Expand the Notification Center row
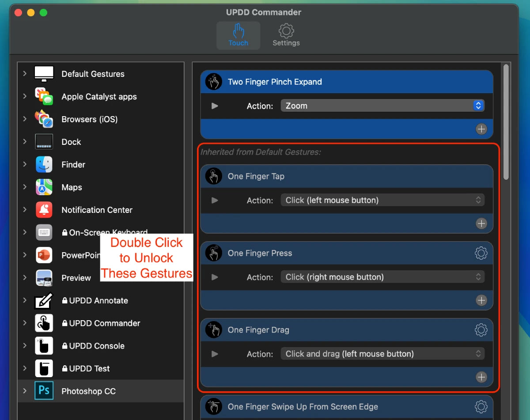Image resolution: width=530 pixels, height=420 pixels. pos(25,210)
